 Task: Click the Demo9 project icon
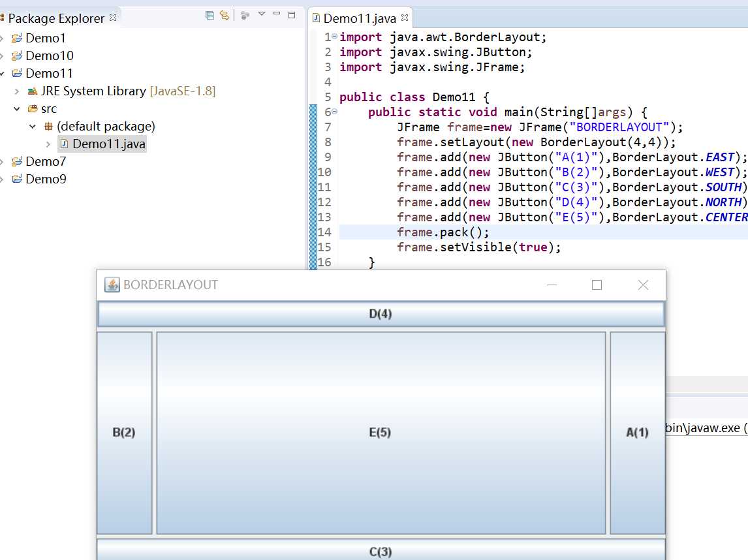coord(17,179)
